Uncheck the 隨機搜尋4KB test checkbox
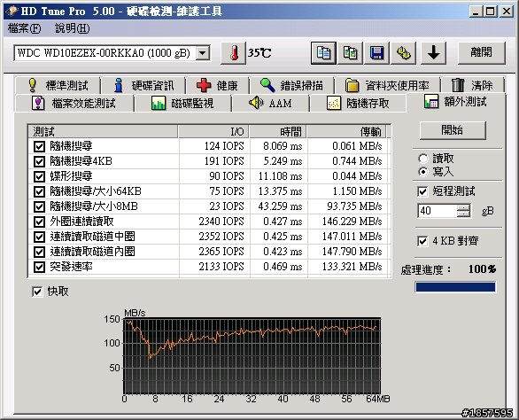 point(39,161)
